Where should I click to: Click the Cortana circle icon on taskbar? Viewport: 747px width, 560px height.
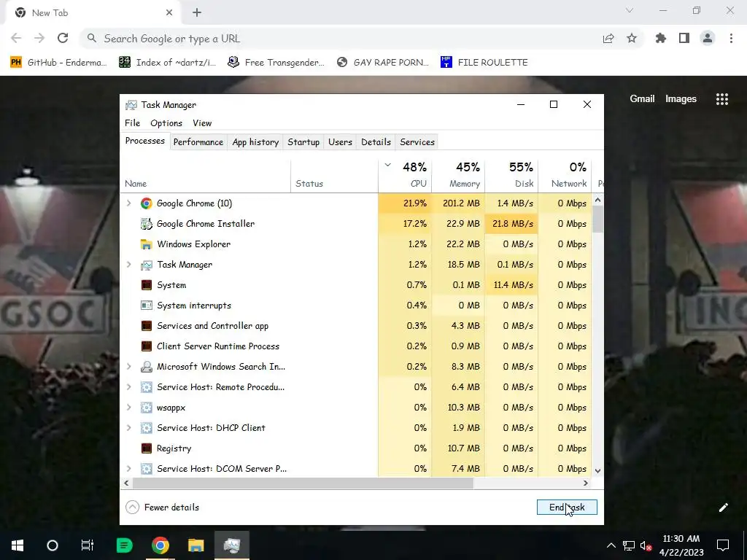pos(53,545)
